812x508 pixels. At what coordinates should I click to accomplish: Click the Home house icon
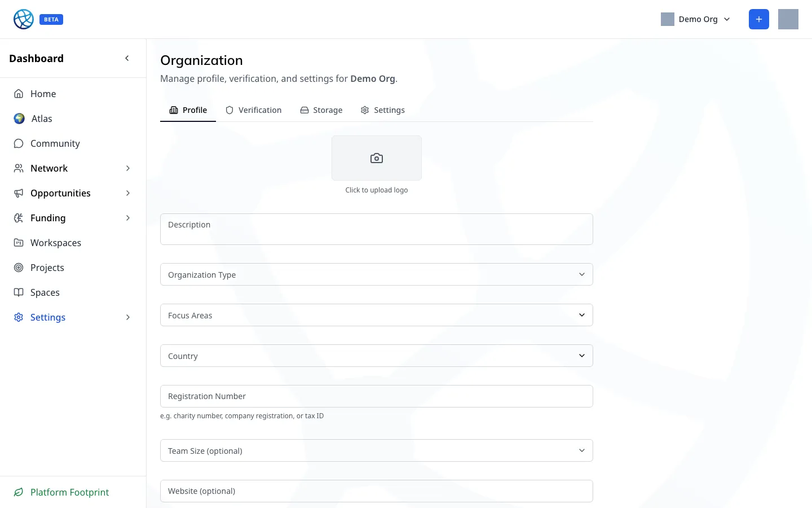pos(19,94)
